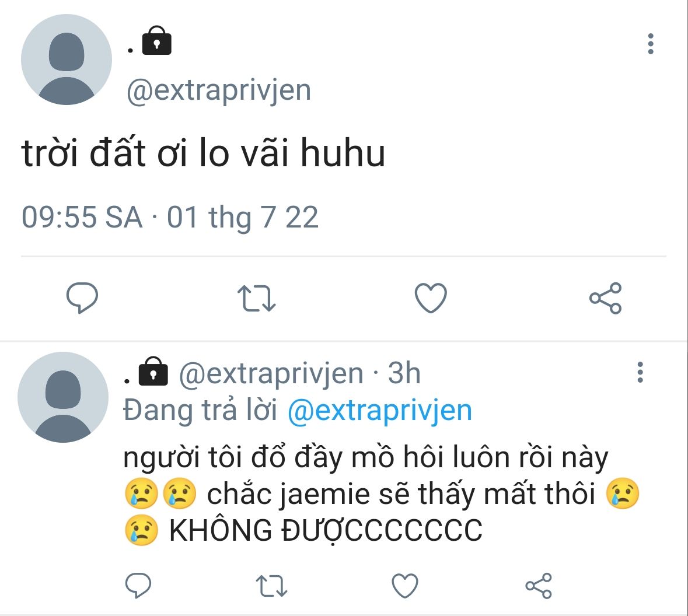Image resolution: width=688 pixels, height=616 pixels.
Task: Click the lock icon in the reply header
Action: (x=153, y=371)
